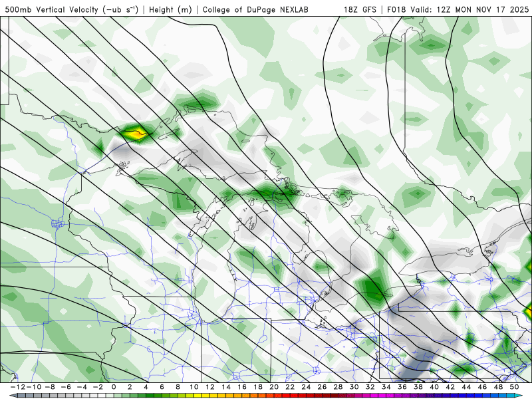Click the colorbar label '38'
The width and height of the screenshot is (532, 399).
click(418, 387)
